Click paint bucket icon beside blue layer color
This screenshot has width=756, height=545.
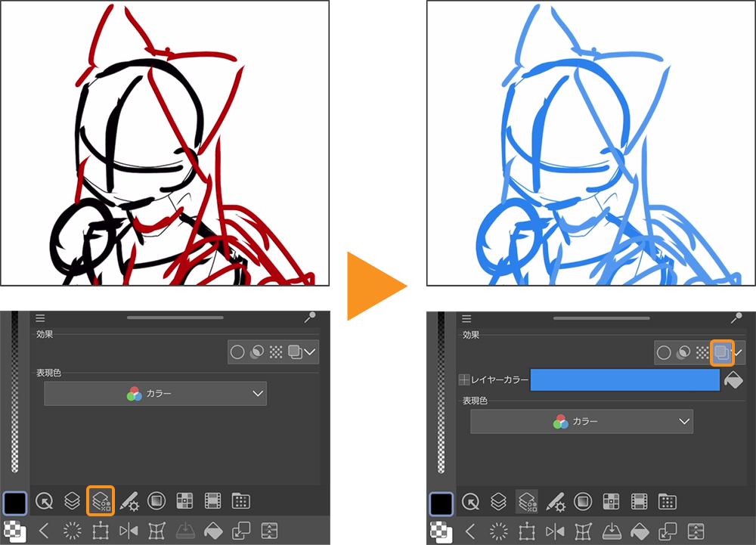point(733,380)
